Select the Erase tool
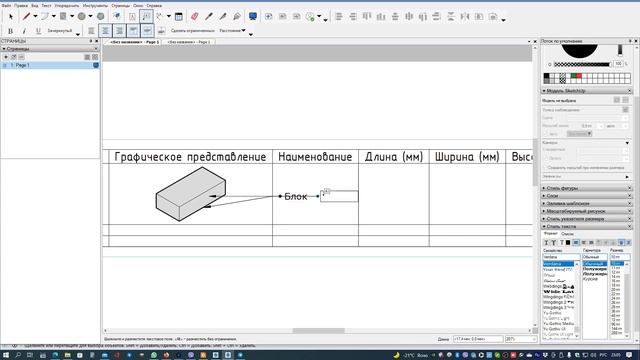The width and height of the screenshot is (640, 360). tap(195, 16)
